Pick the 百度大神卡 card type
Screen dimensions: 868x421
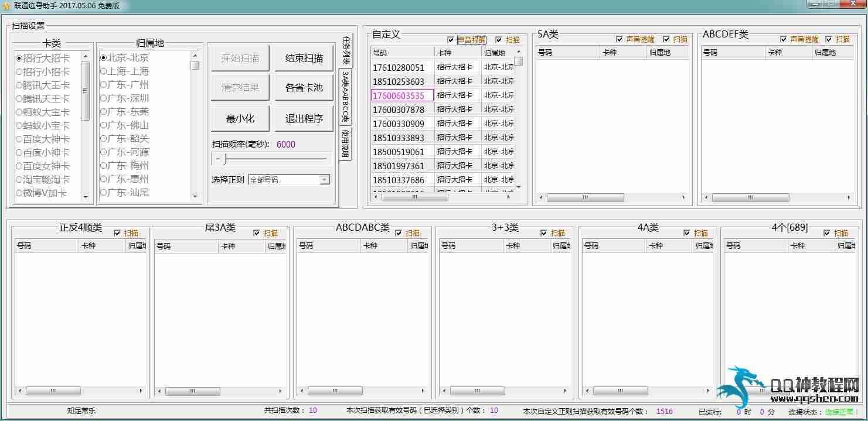point(43,139)
